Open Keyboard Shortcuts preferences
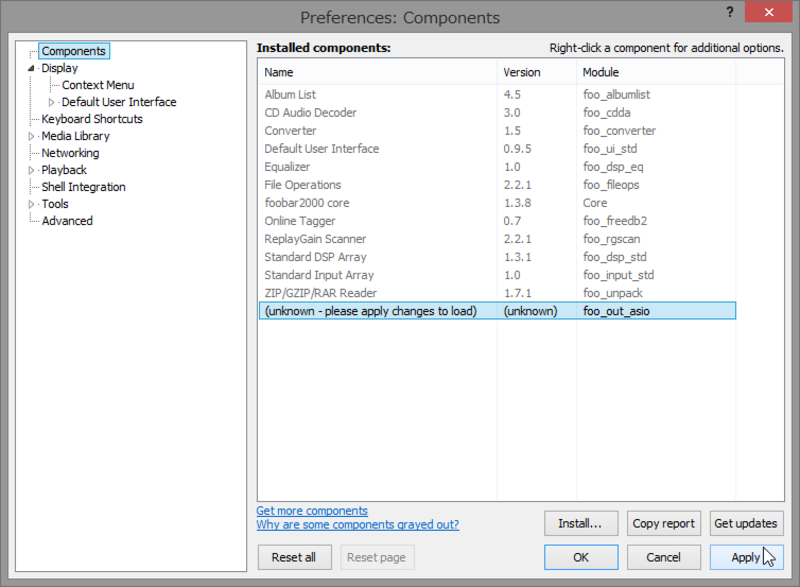Image resolution: width=800 pixels, height=587 pixels. (x=92, y=119)
